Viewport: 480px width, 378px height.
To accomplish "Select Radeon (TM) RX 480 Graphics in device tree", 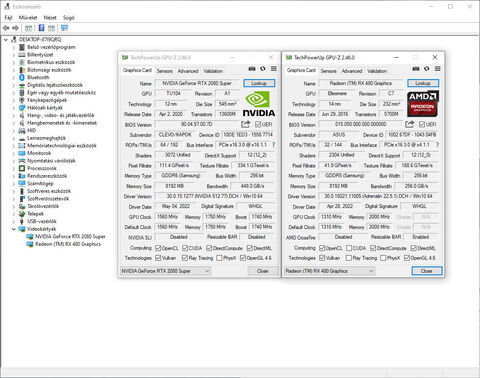I will [68, 244].
